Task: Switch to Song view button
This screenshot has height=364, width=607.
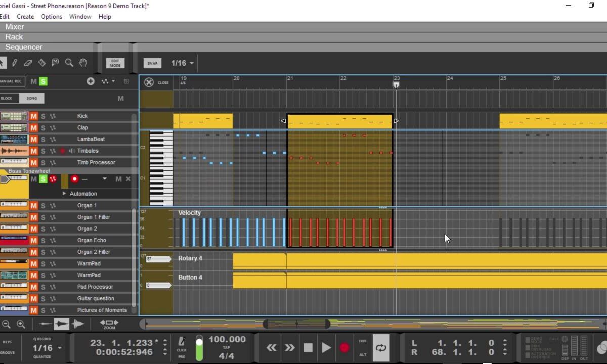Action: click(x=32, y=98)
